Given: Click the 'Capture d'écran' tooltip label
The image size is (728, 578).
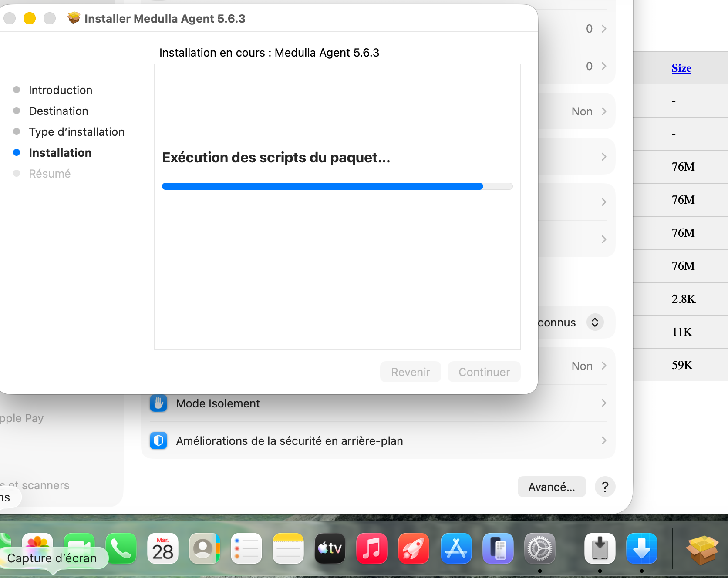Looking at the screenshot, I should click(x=52, y=558).
